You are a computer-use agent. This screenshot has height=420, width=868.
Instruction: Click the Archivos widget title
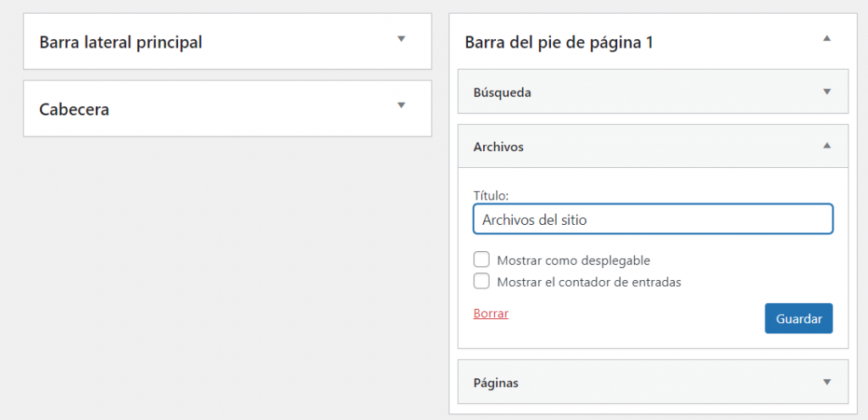click(x=498, y=147)
